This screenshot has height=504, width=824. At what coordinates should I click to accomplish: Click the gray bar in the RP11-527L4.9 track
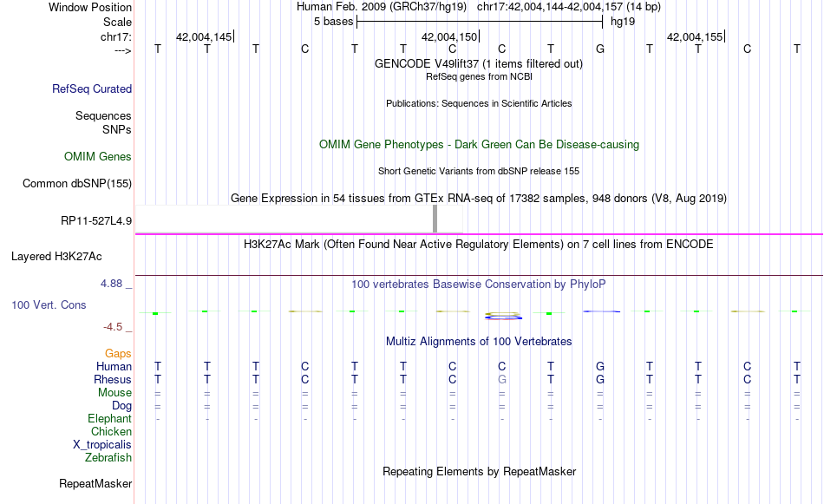point(435,219)
